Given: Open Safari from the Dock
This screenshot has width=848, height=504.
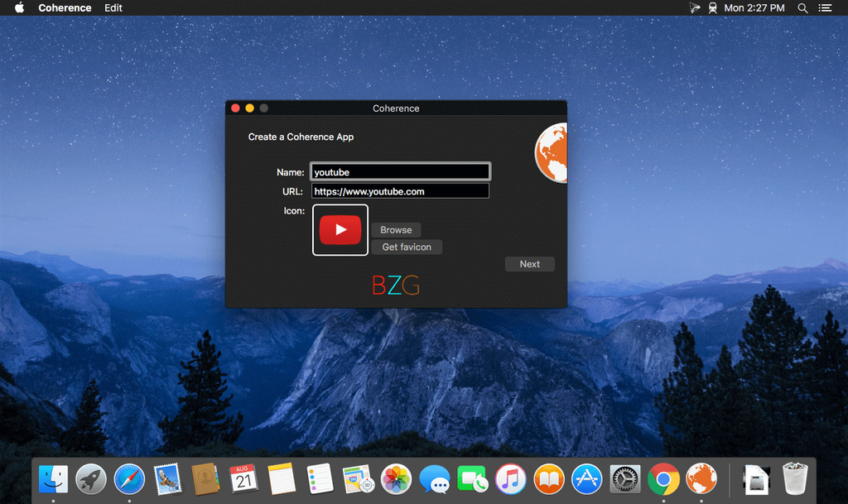Looking at the screenshot, I should (x=129, y=478).
